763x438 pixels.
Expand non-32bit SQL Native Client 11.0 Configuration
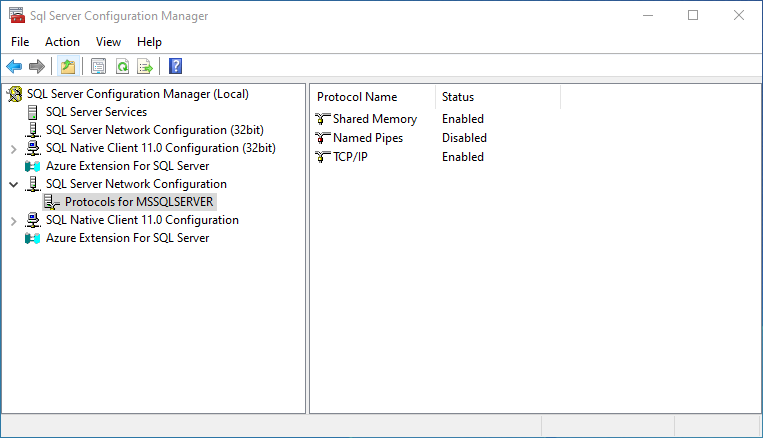(x=13, y=220)
